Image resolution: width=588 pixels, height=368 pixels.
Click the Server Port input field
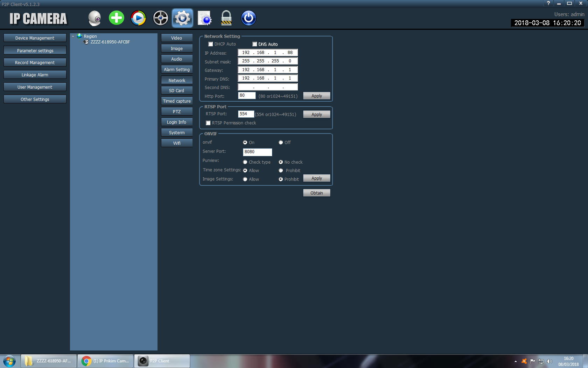257,152
